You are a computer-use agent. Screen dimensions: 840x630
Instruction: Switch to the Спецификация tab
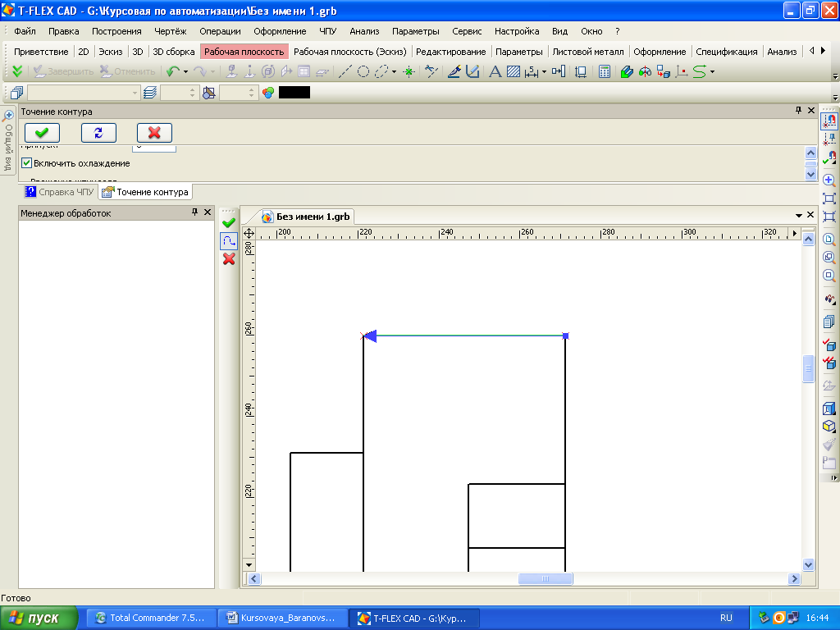(x=727, y=52)
